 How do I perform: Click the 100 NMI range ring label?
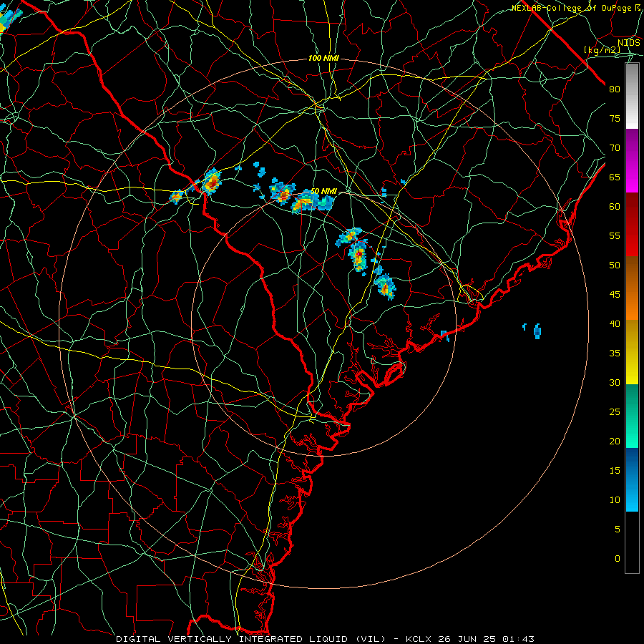(323, 59)
